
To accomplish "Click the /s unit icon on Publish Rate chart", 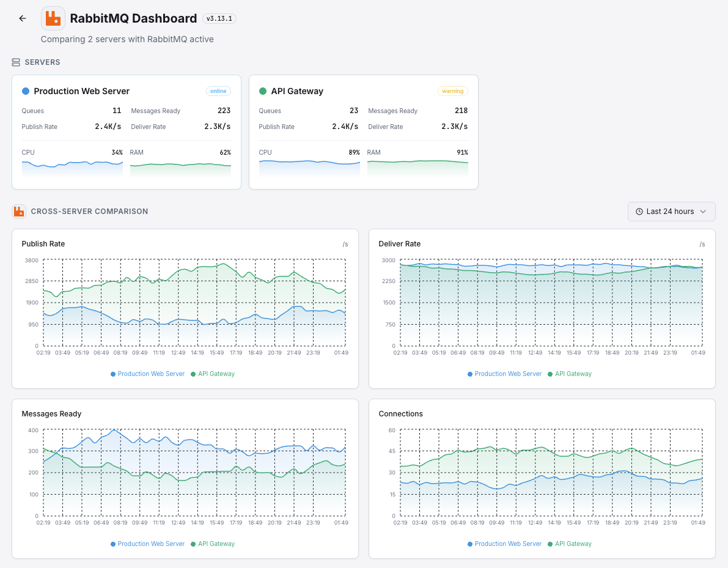I will click(x=345, y=243).
